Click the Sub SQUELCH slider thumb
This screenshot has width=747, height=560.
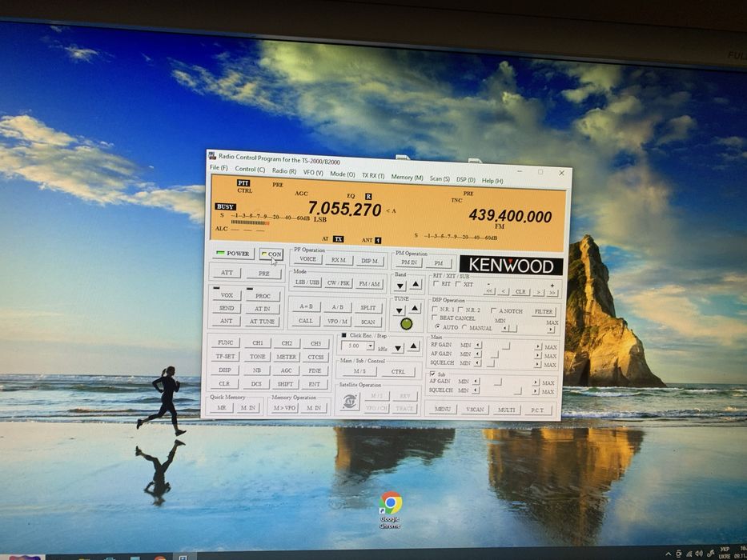(517, 391)
